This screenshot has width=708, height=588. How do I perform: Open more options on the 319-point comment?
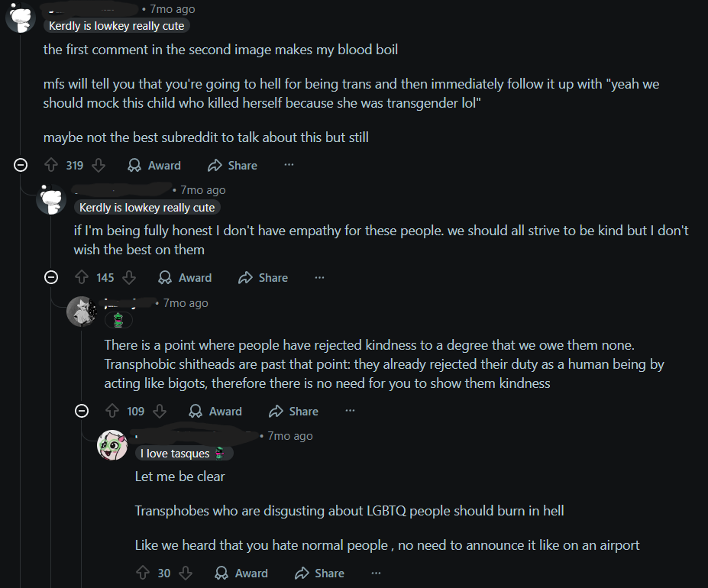(x=289, y=165)
